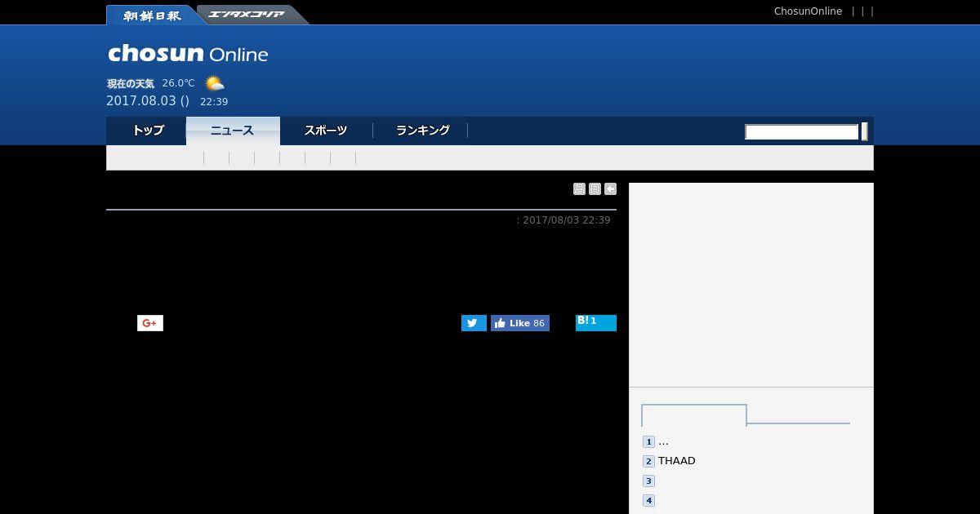The width and height of the screenshot is (980, 514).
Task: Open ranking item 2 THAAD
Action: coord(677,461)
